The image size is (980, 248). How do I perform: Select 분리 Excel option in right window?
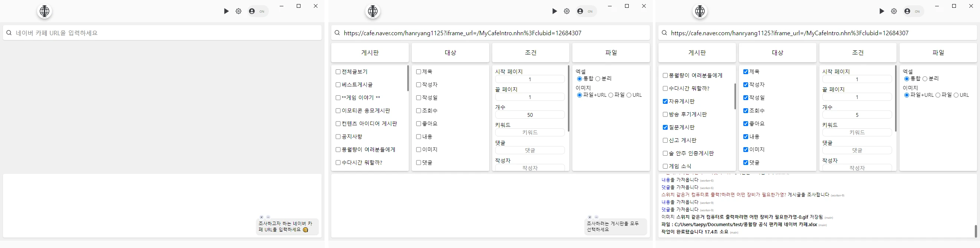925,79
